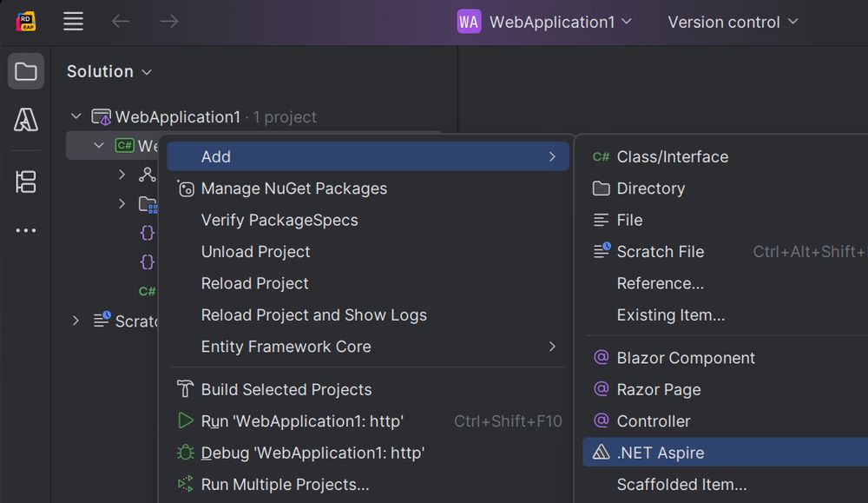Click the solution icon beside WebApplication1
Screen dimensions: 868x503
(x=101, y=117)
